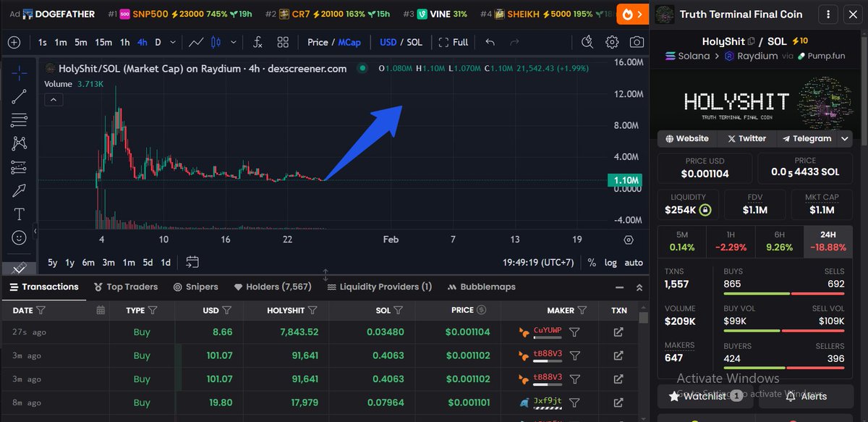Open the HOLYSHIT column filter
Viewport: 868px width, 422px height.
(x=312, y=310)
